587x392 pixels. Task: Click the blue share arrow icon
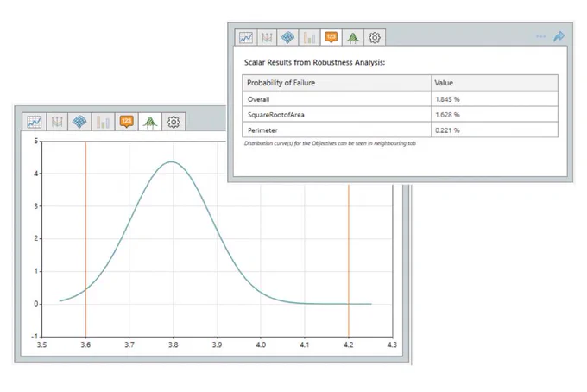coord(559,36)
